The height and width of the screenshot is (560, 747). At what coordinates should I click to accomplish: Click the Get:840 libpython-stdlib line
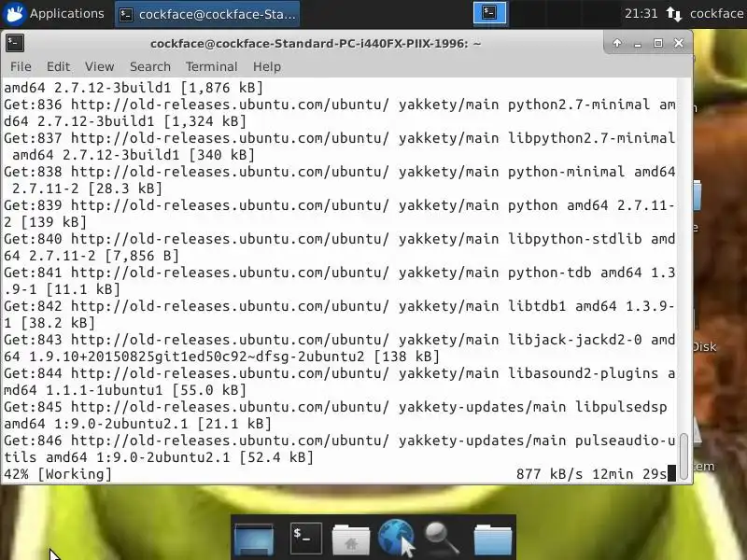pyautogui.click(x=339, y=247)
